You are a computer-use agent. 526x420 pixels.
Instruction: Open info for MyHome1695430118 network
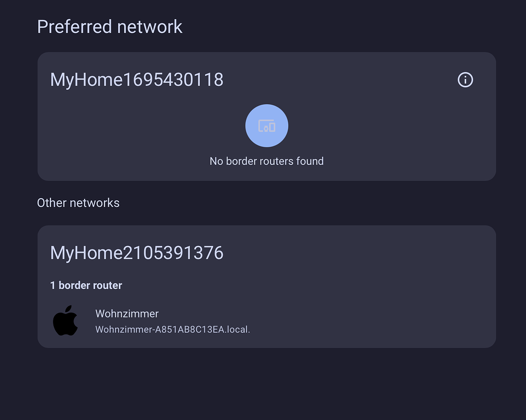465,80
